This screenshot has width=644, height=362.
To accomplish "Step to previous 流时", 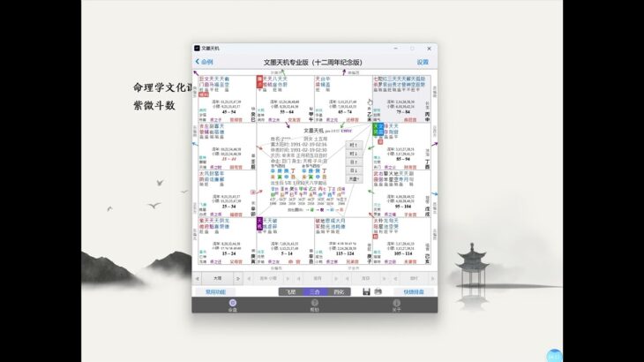I will point(395,279).
